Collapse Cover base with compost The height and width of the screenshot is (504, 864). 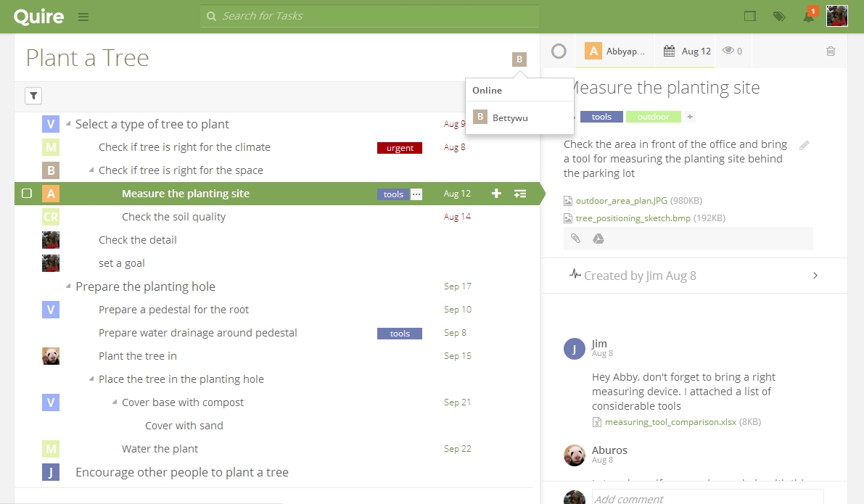(x=115, y=402)
